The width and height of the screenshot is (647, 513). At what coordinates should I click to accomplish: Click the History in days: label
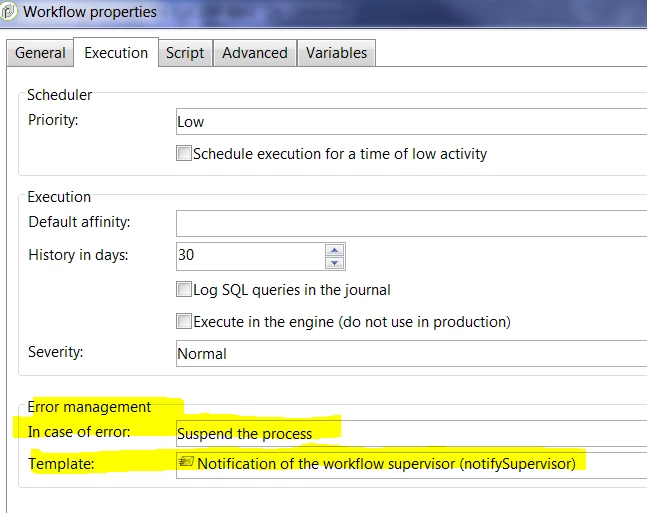[x=78, y=255]
